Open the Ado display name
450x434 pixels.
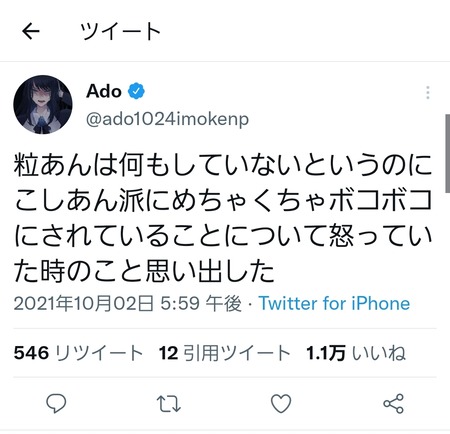click(104, 91)
